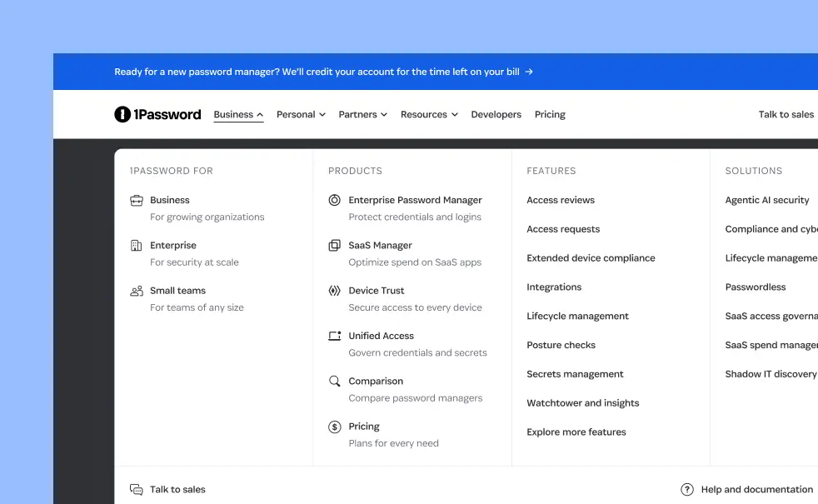Click the Device Trust signal icon
The image size is (818, 504).
pos(334,291)
